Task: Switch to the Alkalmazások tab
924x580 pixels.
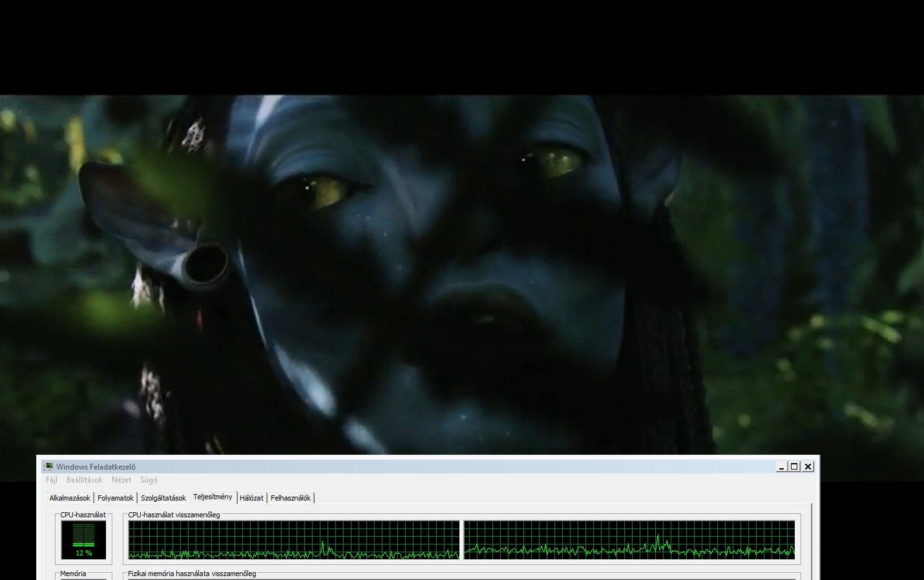Action: pyautogui.click(x=70, y=498)
